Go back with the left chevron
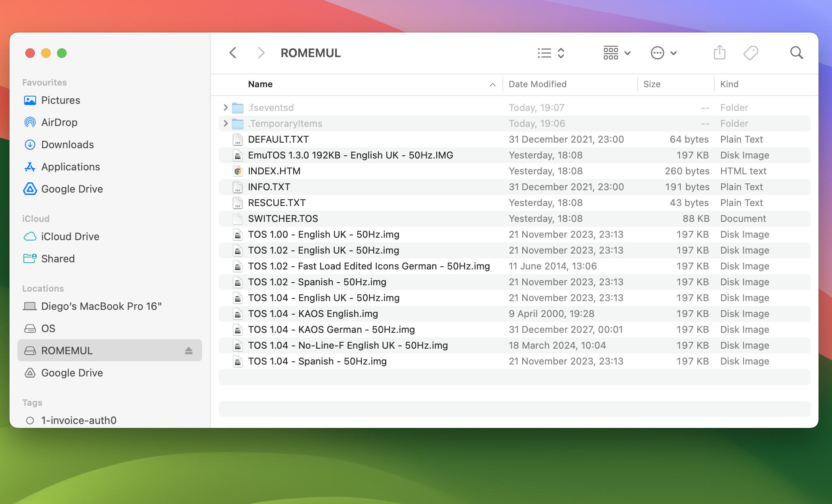Image resolution: width=832 pixels, height=504 pixels. coord(233,53)
